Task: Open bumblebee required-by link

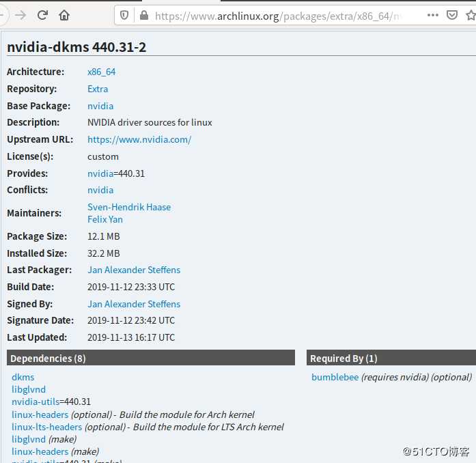Action: tap(335, 377)
